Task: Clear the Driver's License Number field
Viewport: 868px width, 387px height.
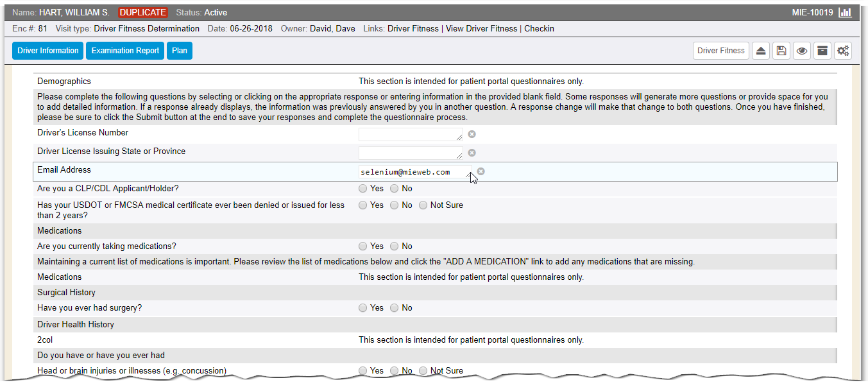Action: (472, 134)
